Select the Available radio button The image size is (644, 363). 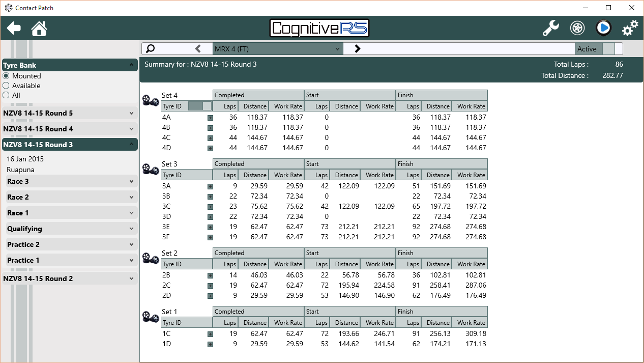pos(6,86)
